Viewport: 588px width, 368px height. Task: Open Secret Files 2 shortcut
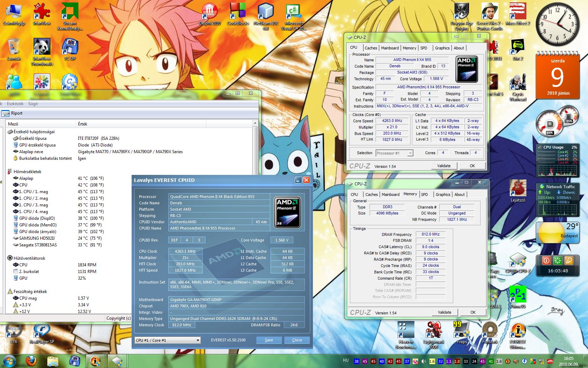click(490, 16)
